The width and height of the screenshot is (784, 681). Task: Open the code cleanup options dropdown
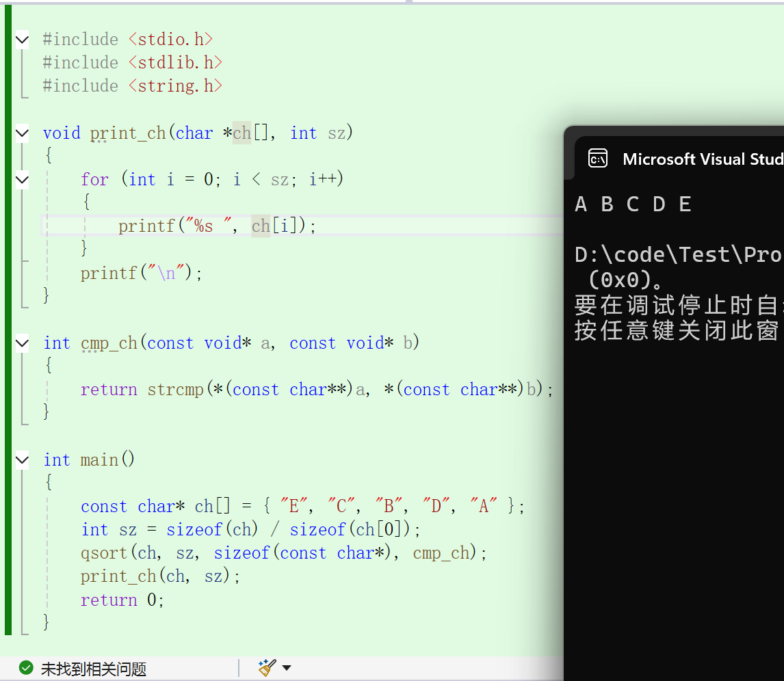point(286,668)
